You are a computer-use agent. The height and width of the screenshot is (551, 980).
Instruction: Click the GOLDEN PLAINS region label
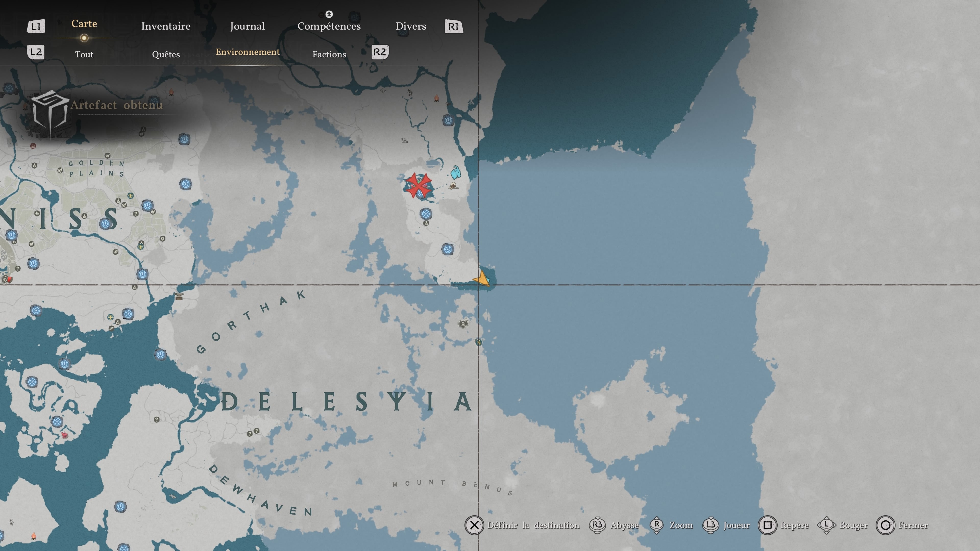97,168
